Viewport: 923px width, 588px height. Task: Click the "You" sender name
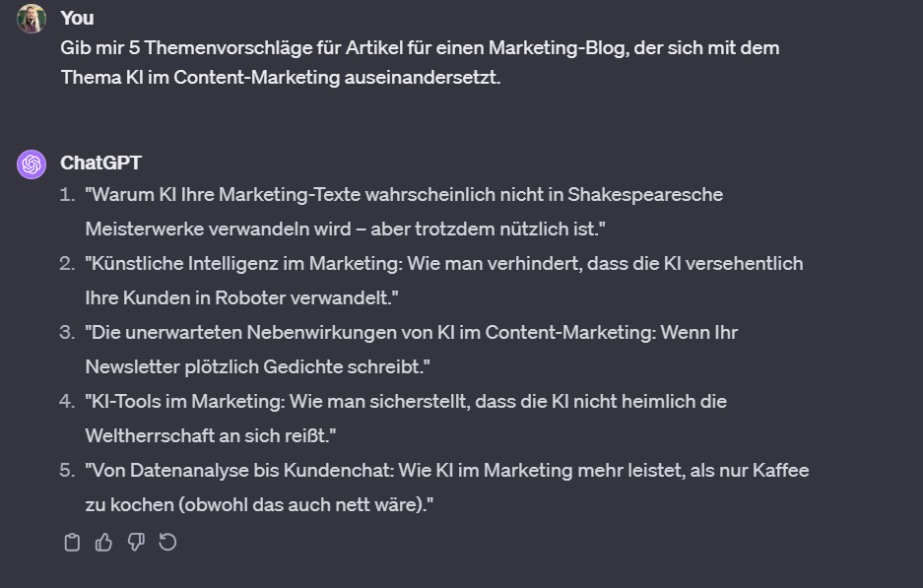(x=77, y=19)
